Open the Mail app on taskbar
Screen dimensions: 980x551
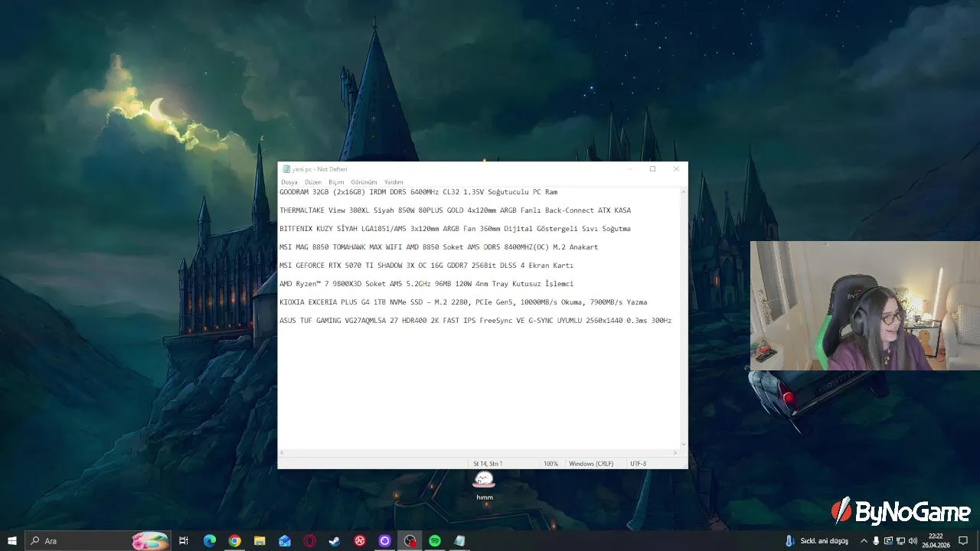click(285, 541)
